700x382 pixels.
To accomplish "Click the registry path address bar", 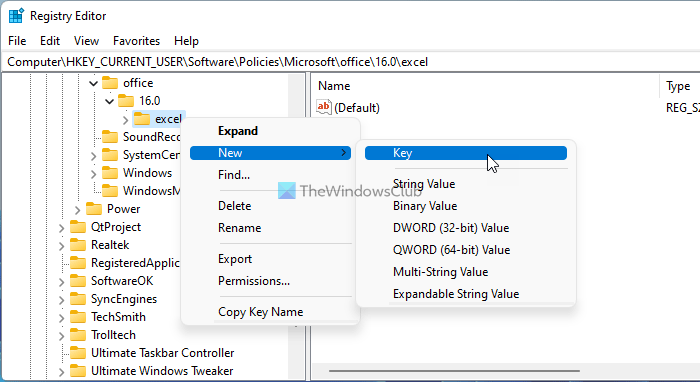I will tap(350, 62).
